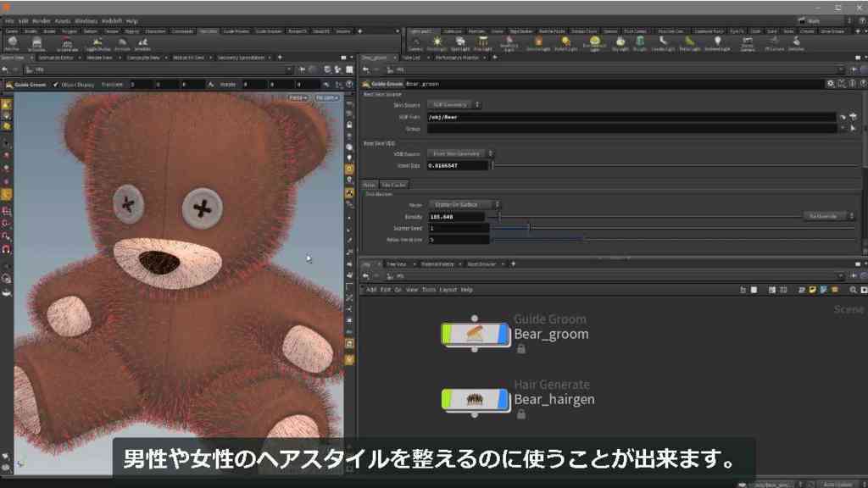The width and height of the screenshot is (868, 488).
Task: Add a new viewport pane tab with plus
Action: point(280,57)
